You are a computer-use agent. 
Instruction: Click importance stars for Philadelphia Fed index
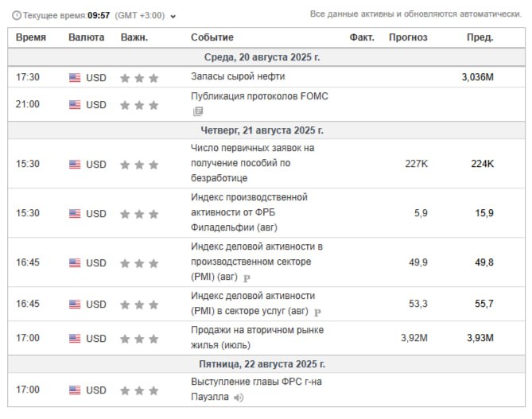(x=139, y=214)
